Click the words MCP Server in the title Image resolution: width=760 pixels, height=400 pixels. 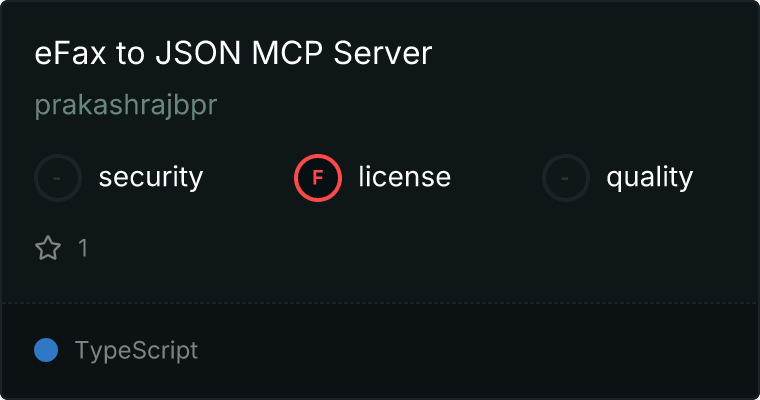pos(342,53)
